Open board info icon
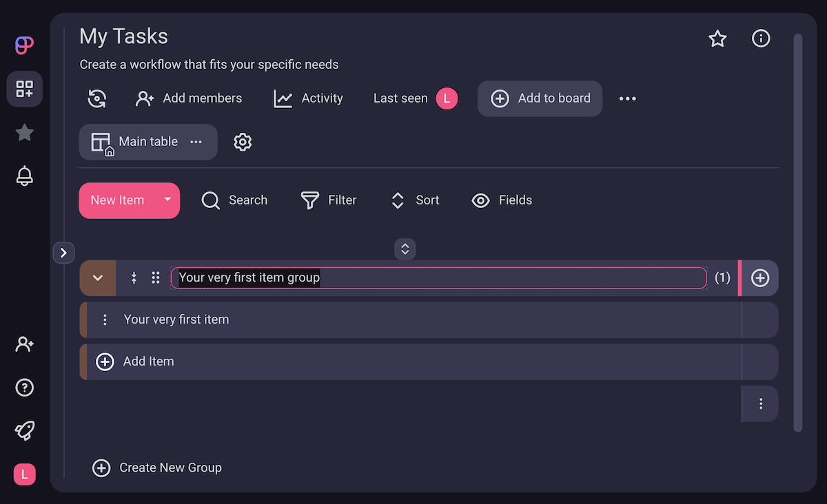 coord(760,39)
